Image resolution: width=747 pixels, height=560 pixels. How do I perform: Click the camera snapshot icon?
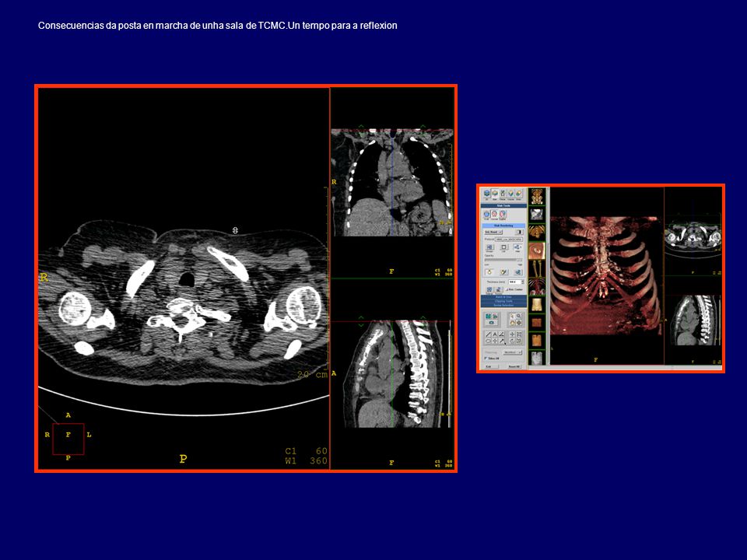pos(491,322)
